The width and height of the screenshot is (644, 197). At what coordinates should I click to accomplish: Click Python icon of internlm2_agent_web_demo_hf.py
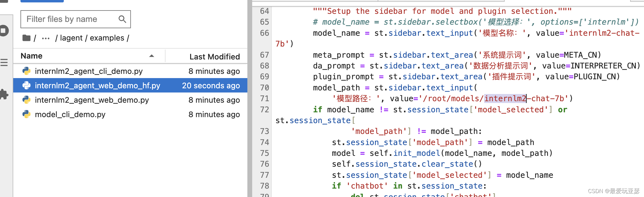[26, 85]
